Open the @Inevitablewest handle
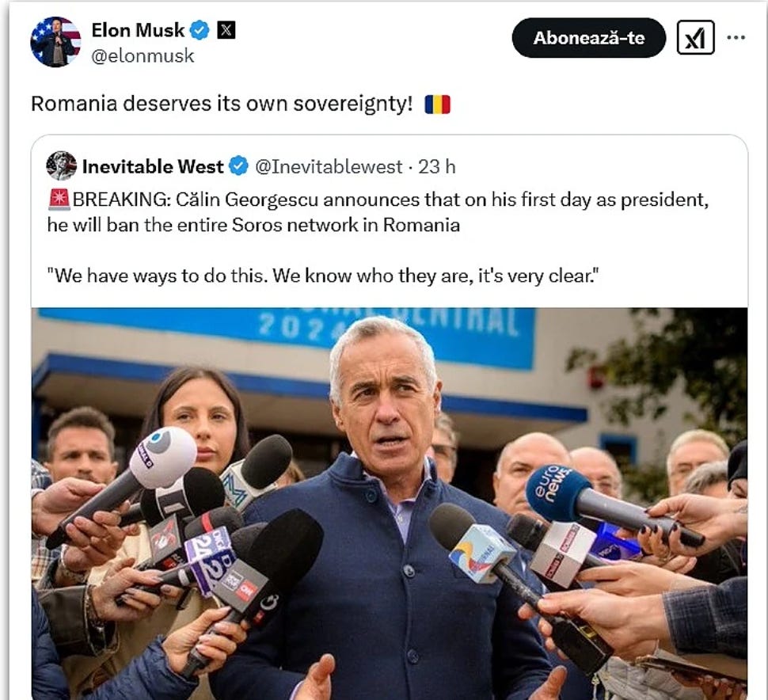Image resolution: width=768 pixels, height=700 pixels. 329,167
